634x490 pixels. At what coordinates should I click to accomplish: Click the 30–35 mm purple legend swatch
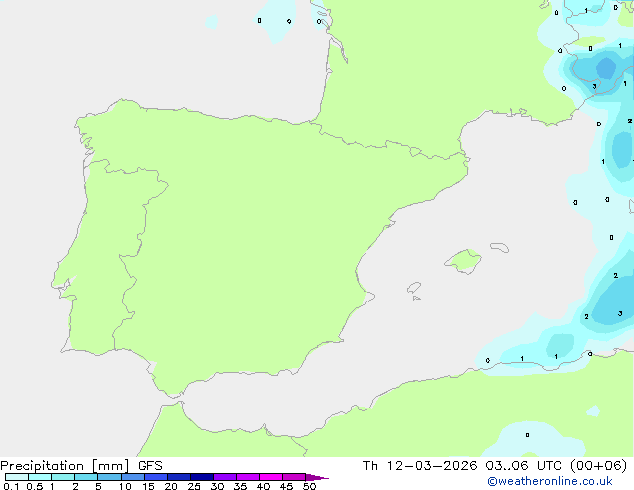click(225, 477)
